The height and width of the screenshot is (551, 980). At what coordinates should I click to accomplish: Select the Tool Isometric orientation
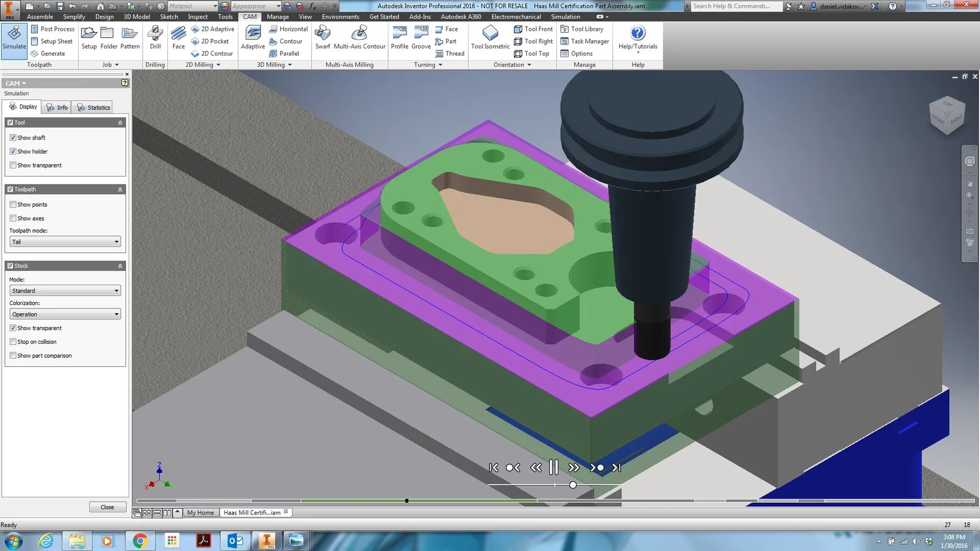click(x=490, y=38)
